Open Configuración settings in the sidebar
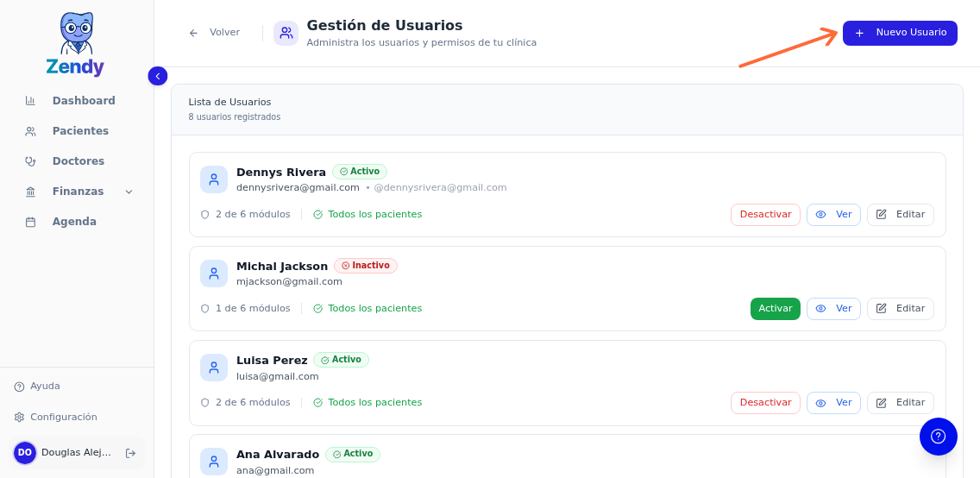The height and width of the screenshot is (478, 980). (x=56, y=417)
